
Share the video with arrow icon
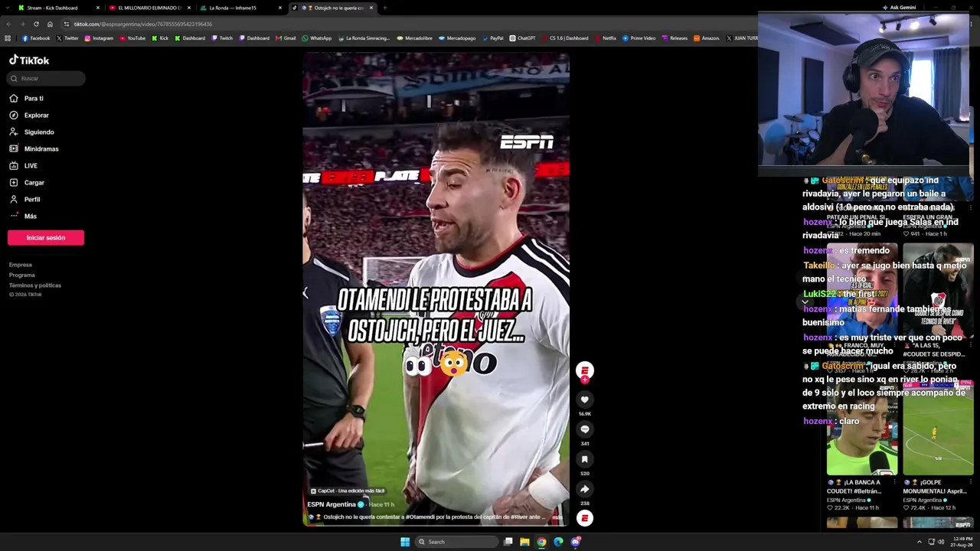[584, 489]
